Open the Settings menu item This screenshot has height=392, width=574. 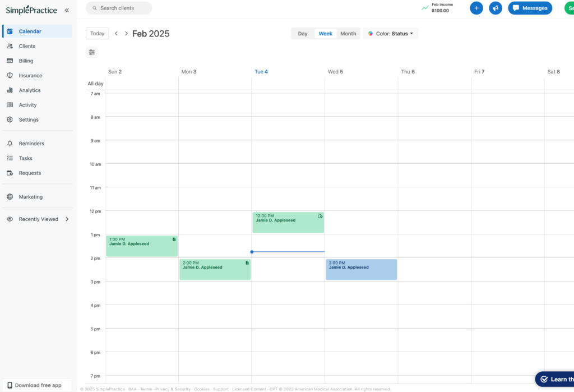tap(29, 119)
